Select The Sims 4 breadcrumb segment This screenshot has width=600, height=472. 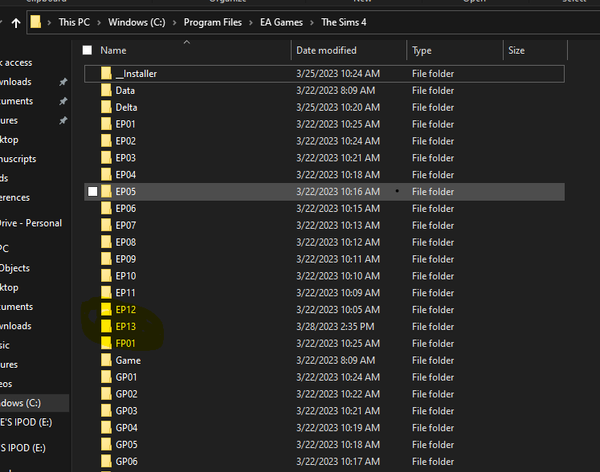[x=344, y=22]
